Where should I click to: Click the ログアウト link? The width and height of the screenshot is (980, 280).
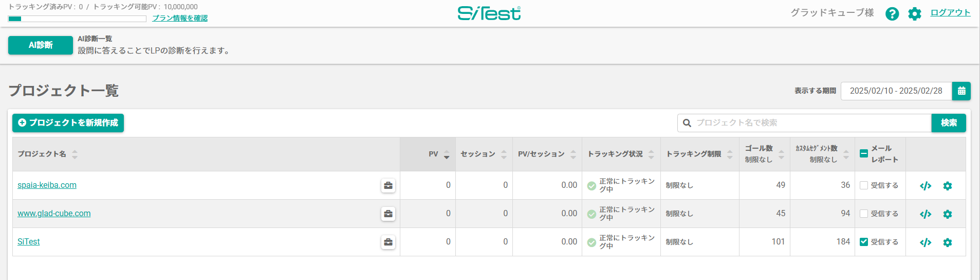click(x=951, y=13)
